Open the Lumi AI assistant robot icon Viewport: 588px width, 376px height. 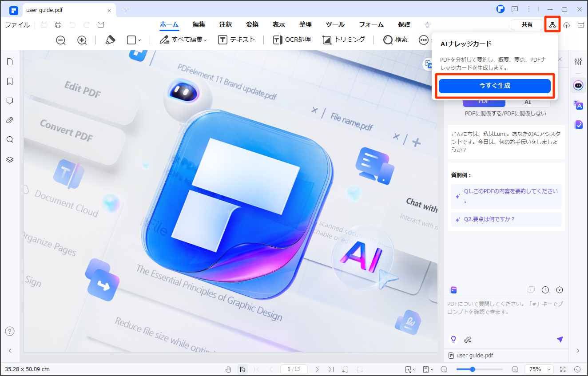578,86
